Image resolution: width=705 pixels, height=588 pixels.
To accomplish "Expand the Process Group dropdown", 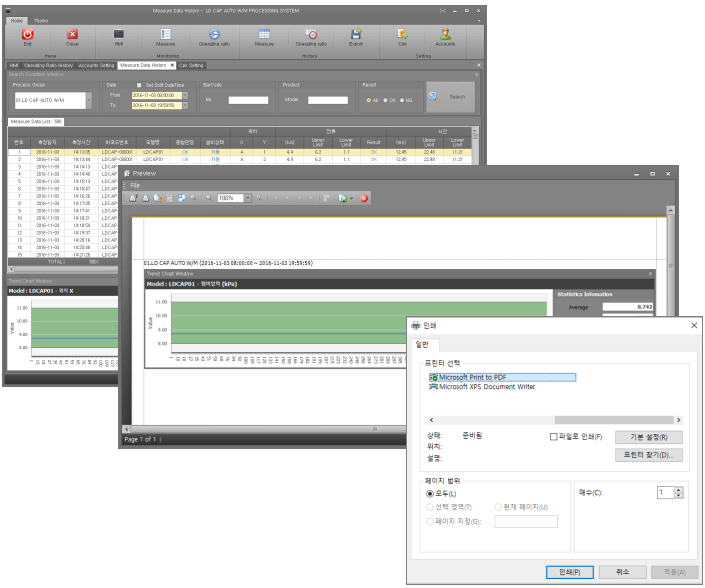I will pos(86,100).
